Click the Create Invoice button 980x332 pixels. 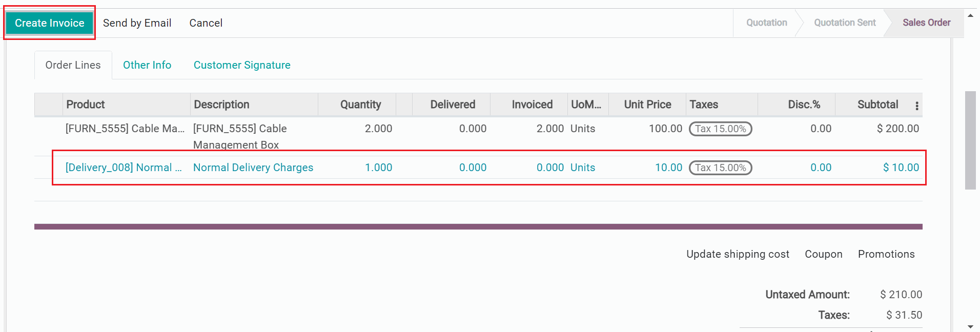(49, 23)
